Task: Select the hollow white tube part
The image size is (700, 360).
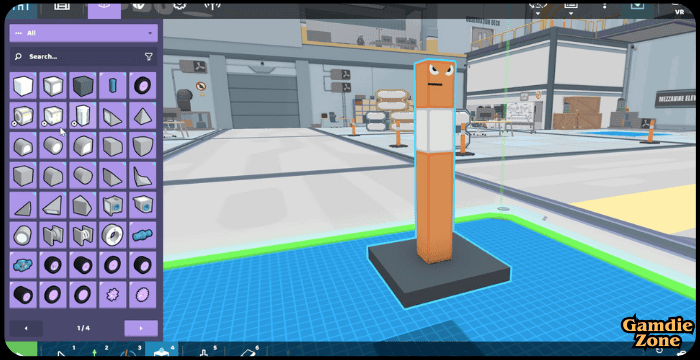Action: pyautogui.click(x=23, y=235)
